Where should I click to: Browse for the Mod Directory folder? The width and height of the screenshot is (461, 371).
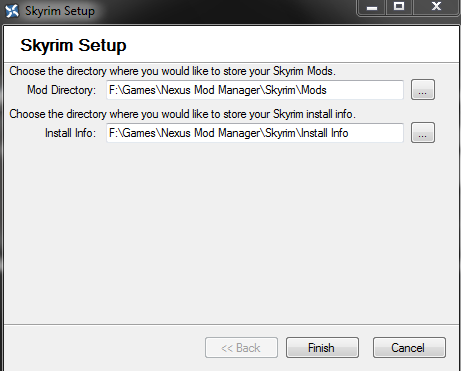pyautogui.click(x=423, y=90)
